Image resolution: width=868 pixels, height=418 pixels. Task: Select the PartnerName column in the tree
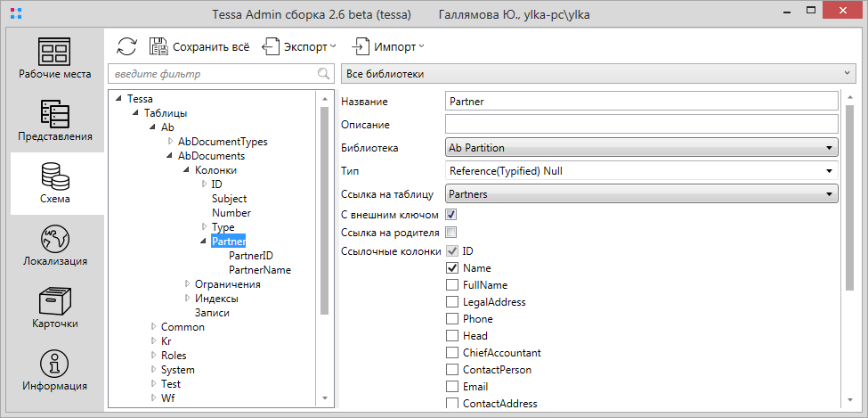259,270
